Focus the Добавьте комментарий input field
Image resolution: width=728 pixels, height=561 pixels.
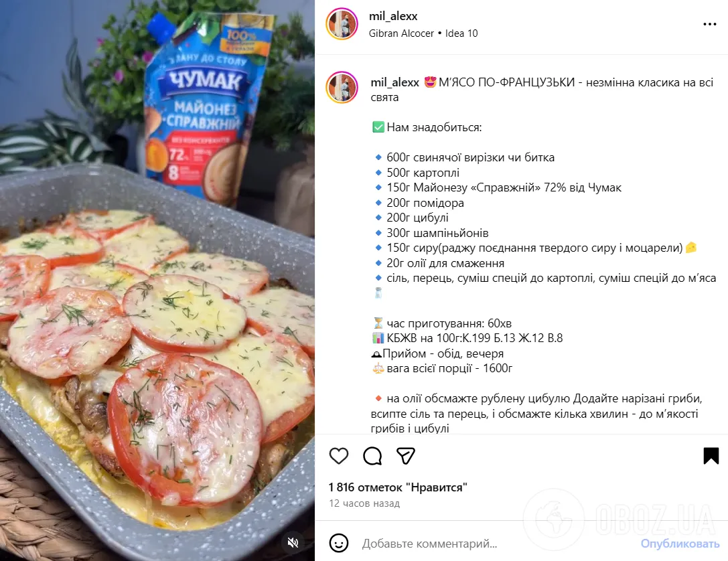tap(497, 544)
